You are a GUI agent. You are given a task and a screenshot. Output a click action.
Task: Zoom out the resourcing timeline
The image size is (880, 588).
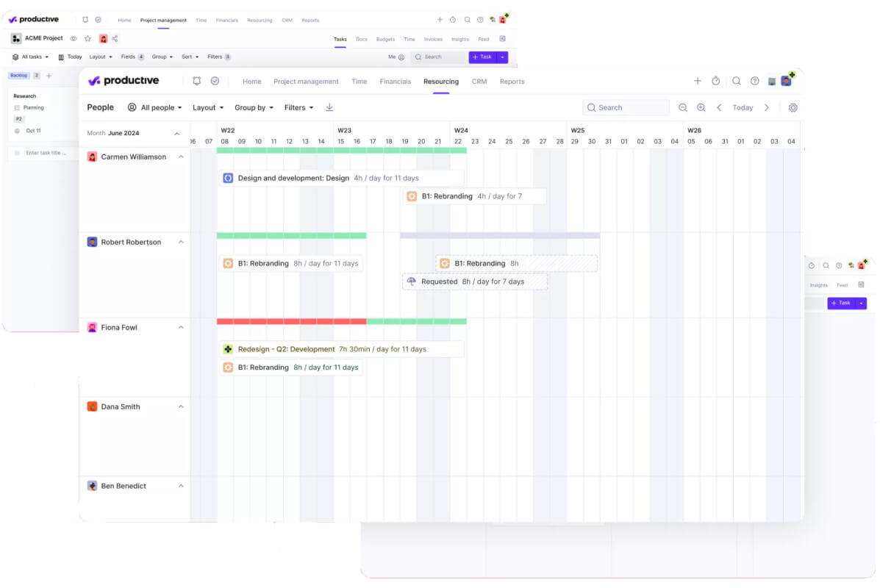(x=682, y=108)
